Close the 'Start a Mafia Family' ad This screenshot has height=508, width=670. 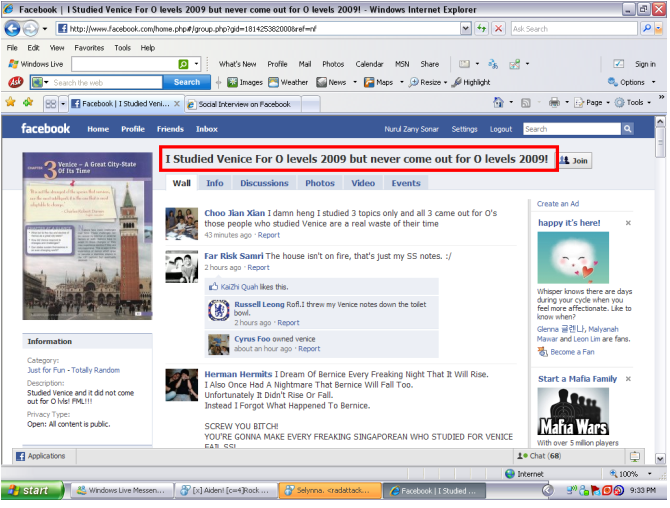click(628, 379)
